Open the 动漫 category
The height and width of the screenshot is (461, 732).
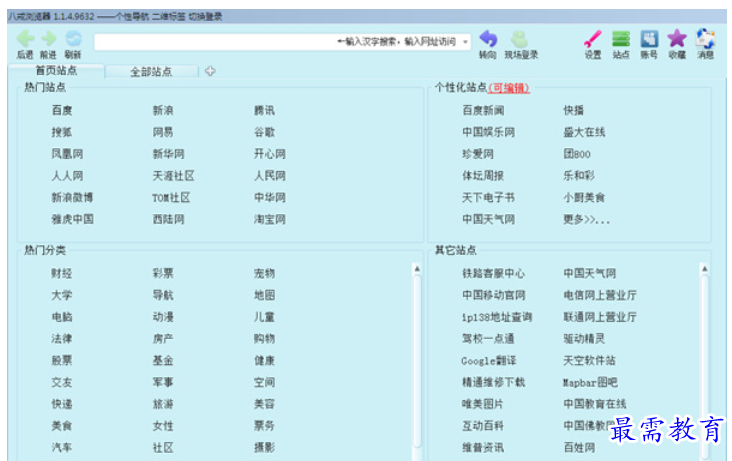pos(163,317)
